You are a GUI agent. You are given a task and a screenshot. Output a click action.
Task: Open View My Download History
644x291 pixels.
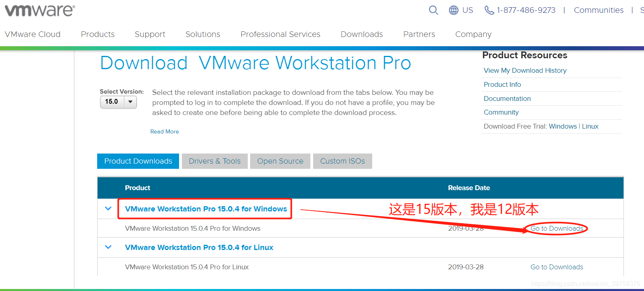click(x=525, y=70)
